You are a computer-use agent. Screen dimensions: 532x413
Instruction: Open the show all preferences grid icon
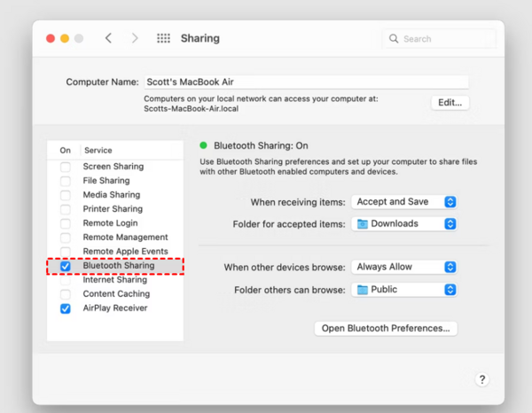click(163, 38)
